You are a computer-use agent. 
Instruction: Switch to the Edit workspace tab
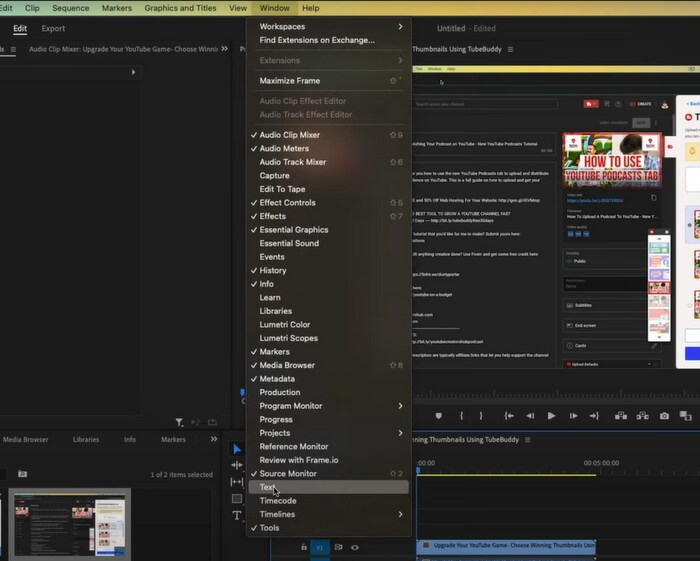pyautogui.click(x=20, y=29)
